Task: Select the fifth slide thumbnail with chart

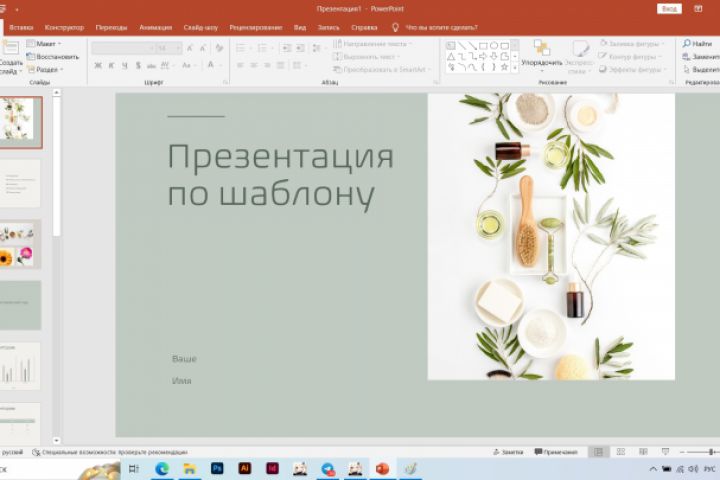Action: pyautogui.click(x=20, y=366)
